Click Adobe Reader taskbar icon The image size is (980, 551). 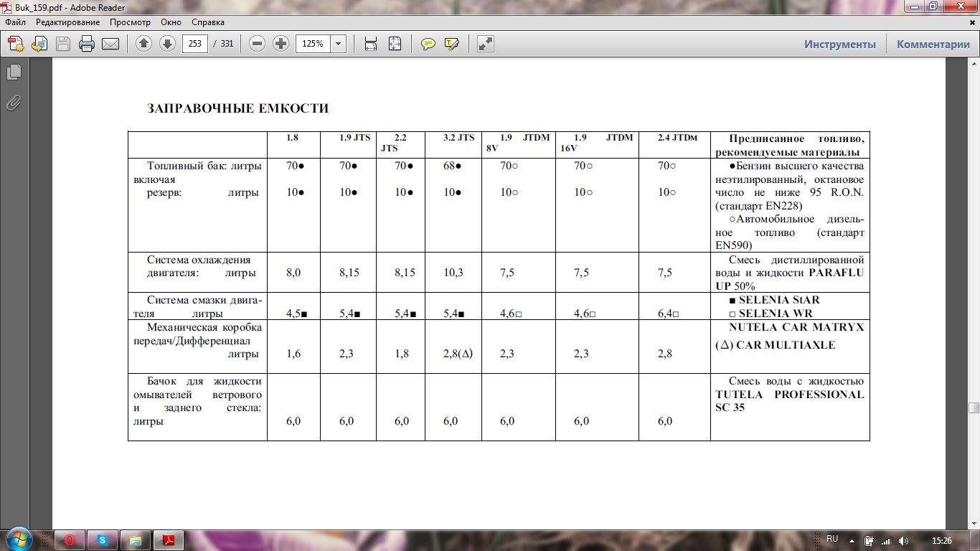[x=169, y=540]
